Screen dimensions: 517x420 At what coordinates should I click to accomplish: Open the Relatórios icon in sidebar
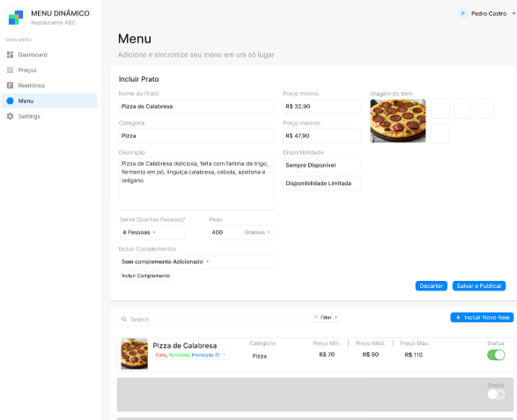pyautogui.click(x=11, y=85)
